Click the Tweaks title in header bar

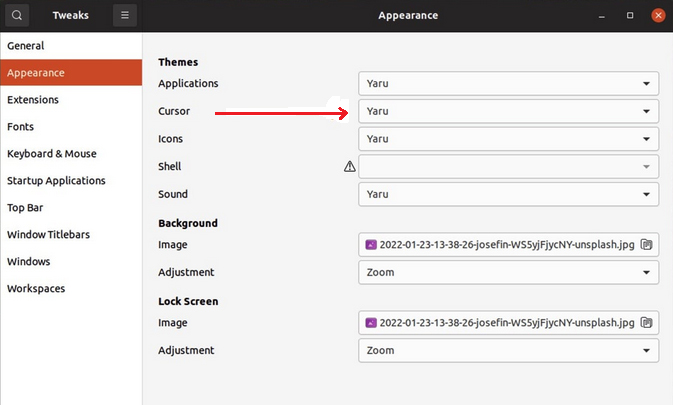tap(71, 15)
